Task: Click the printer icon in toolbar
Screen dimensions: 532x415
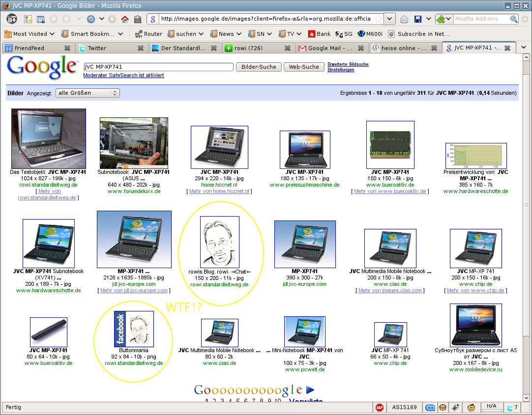Action: coord(404,19)
